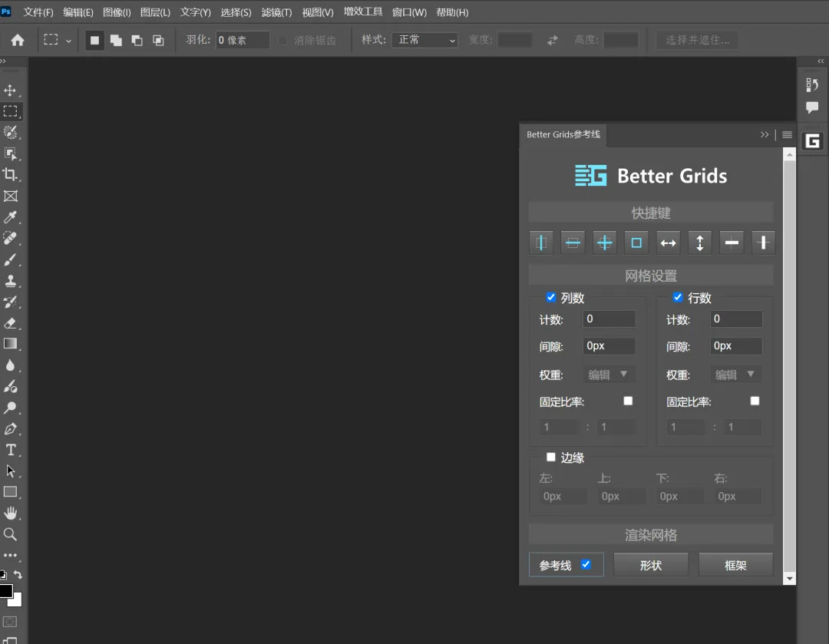This screenshot has width=829, height=644.
Task: Click the white vertical line shortcut button
Action: (763, 243)
